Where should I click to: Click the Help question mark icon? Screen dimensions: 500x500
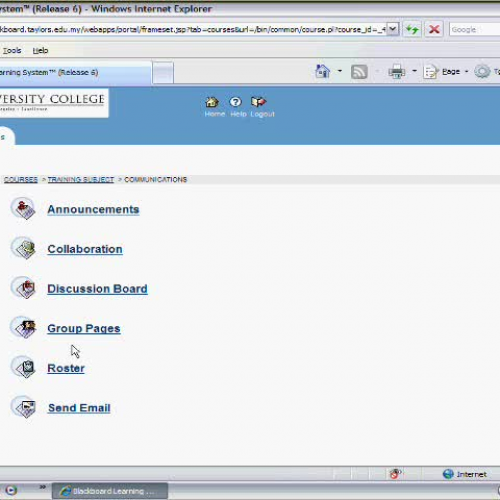tap(235, 102)
